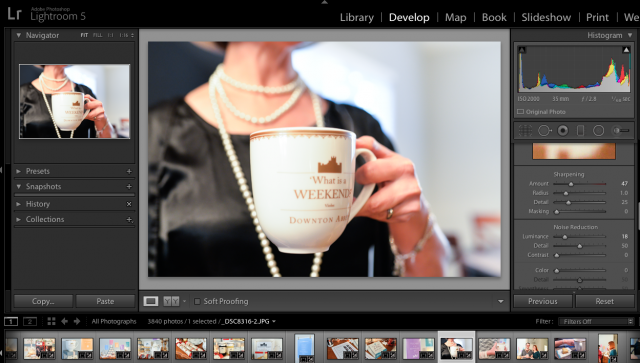Activate the Red Eye Correction tool
The image size is (640, 363).
tap(563, 131)
